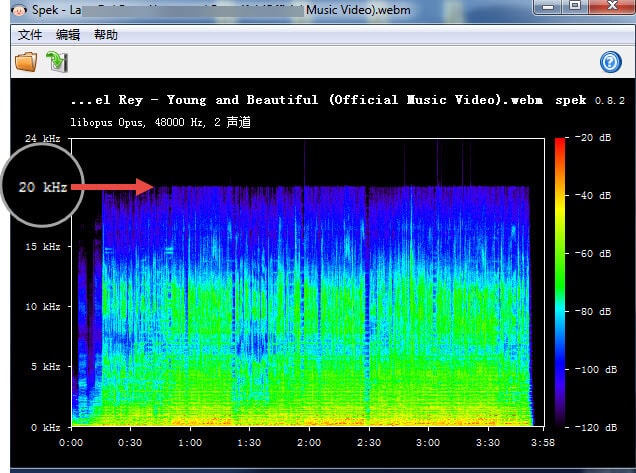636x473 pixels.
Task: Click the libopus Opus codec info line
Action: coord(160,122)
